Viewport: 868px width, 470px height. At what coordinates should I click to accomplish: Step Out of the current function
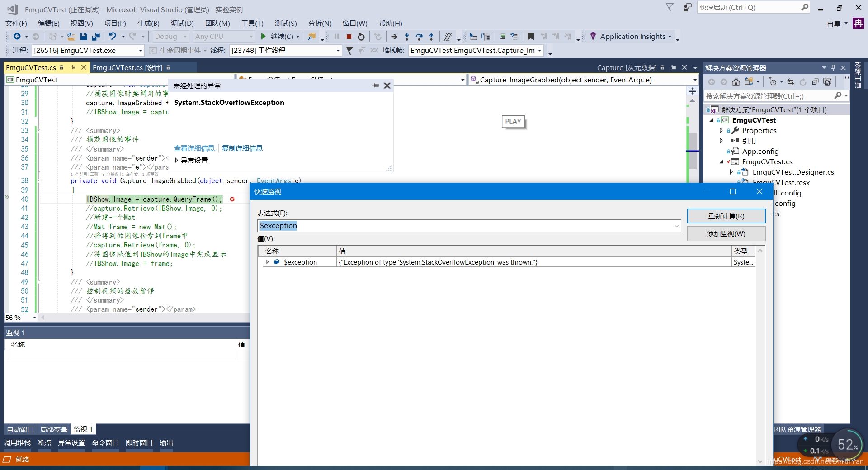point(431,37)
